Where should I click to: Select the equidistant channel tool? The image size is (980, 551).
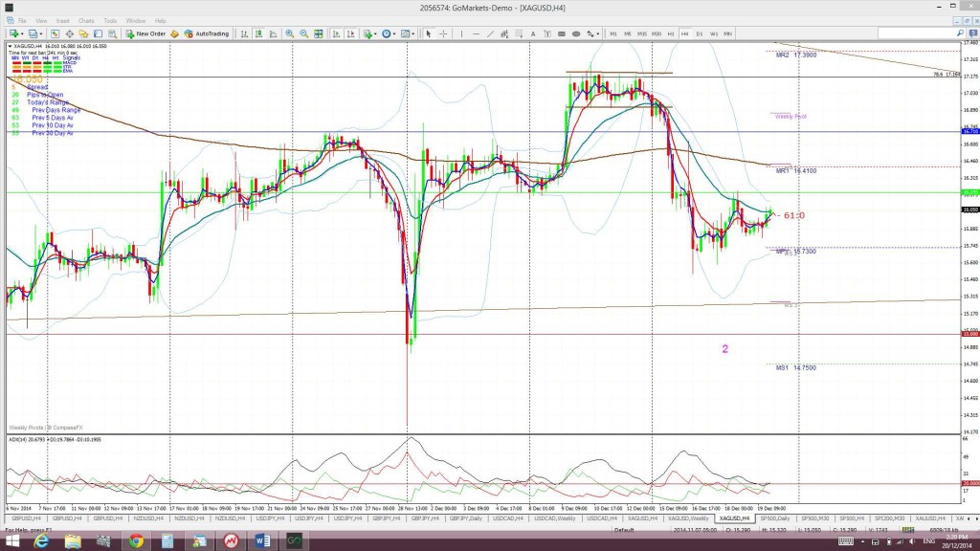(504, 33)
